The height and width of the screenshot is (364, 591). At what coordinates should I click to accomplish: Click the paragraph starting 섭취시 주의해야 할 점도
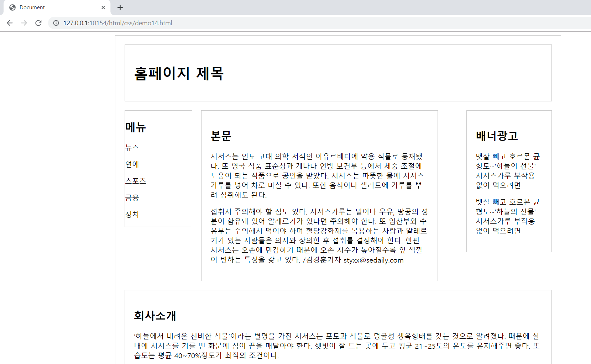(319, 236)
